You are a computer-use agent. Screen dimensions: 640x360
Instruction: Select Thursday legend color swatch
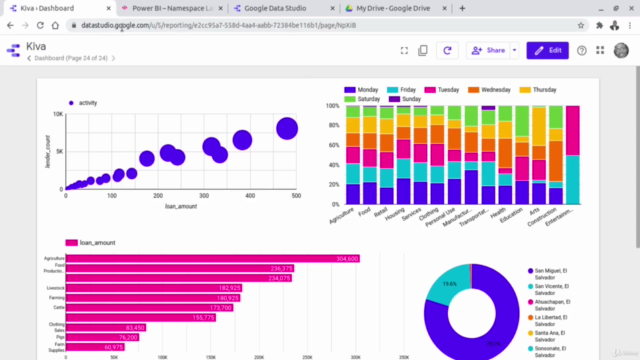point(525,90)
